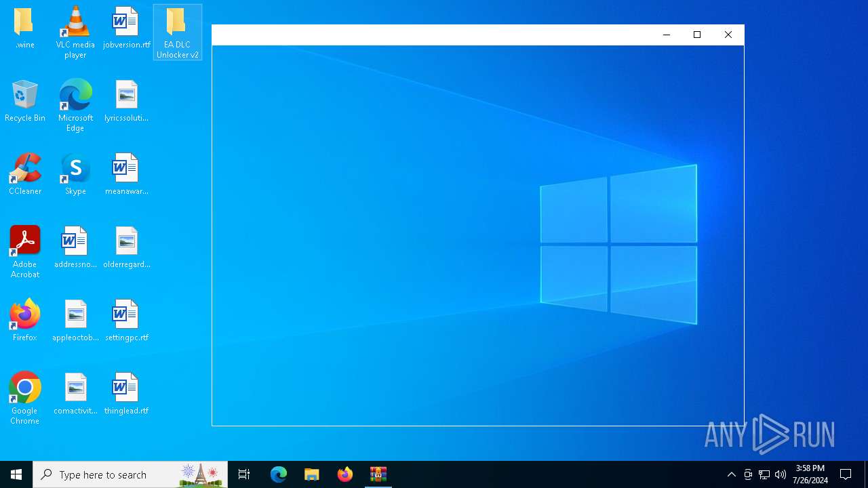Open Task View on taskbar
Viewport: 868px width, 488px height.
tap(244, 474)
